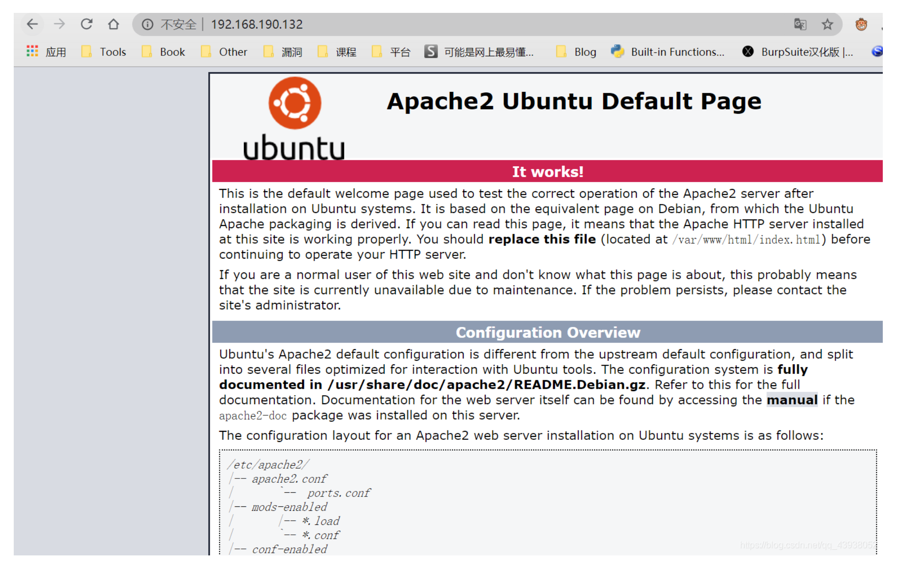Click the apache2-doc package name
Image resolution: width=924 pixels, height=567 pixels.
tap(252, 415)
